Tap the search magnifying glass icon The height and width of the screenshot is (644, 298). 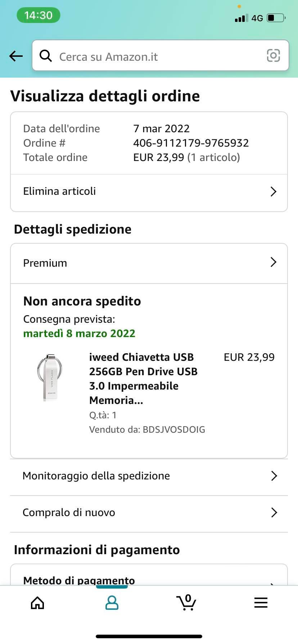[x=46, y=56]
